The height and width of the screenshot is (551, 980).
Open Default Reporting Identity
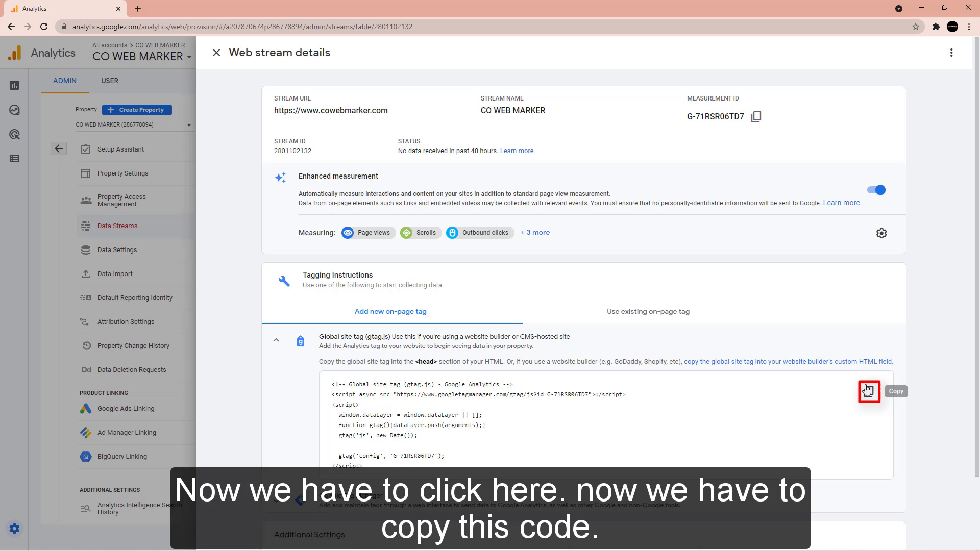135,298
